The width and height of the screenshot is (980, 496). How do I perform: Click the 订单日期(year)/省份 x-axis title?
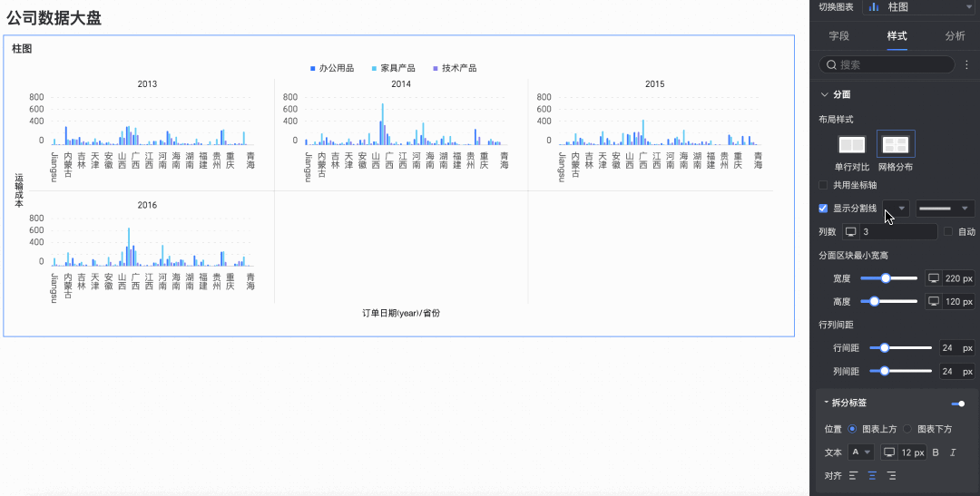click(x=401, y=313)
